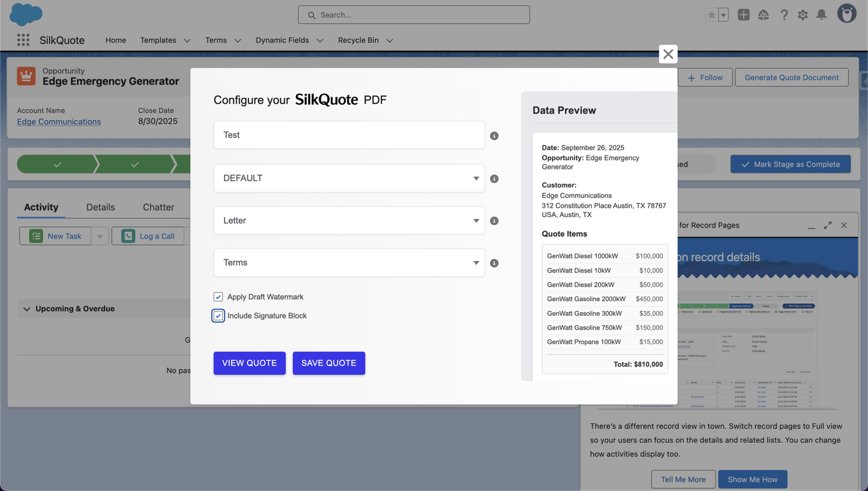Viewport: 868px width, 491px height.
Task: Open the Dynamic Fields navigation menu
Action: coord(290,40)
